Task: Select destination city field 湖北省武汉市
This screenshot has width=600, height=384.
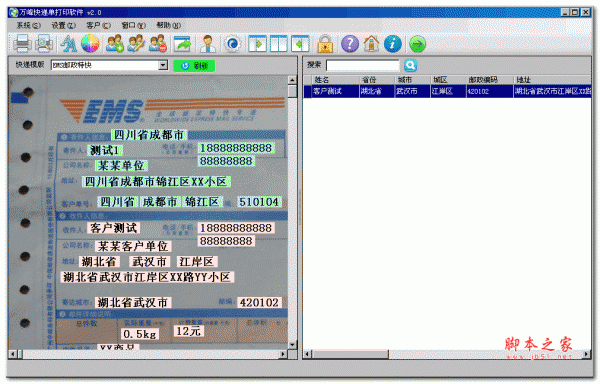Action: click(132, 303)
